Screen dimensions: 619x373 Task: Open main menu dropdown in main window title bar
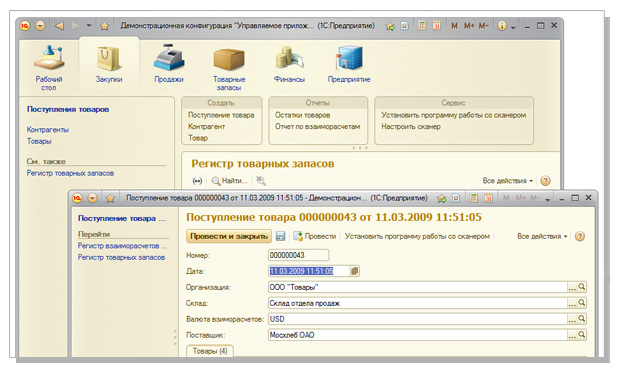[x=40, y=26]
